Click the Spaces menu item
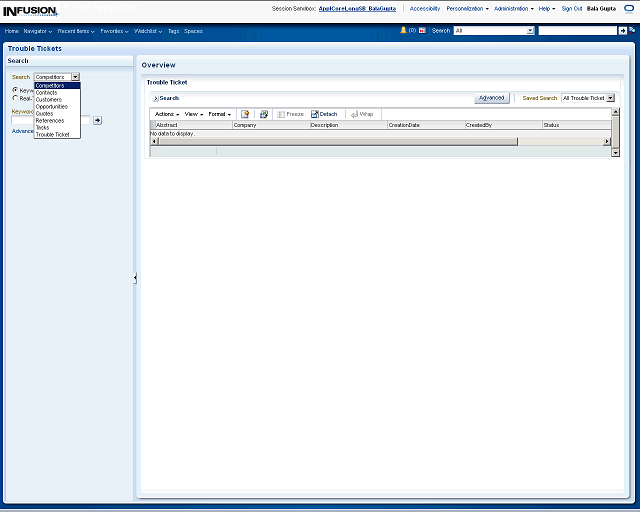Image resolution: width=640 pixels, height=512 pixels. (193, 31)
